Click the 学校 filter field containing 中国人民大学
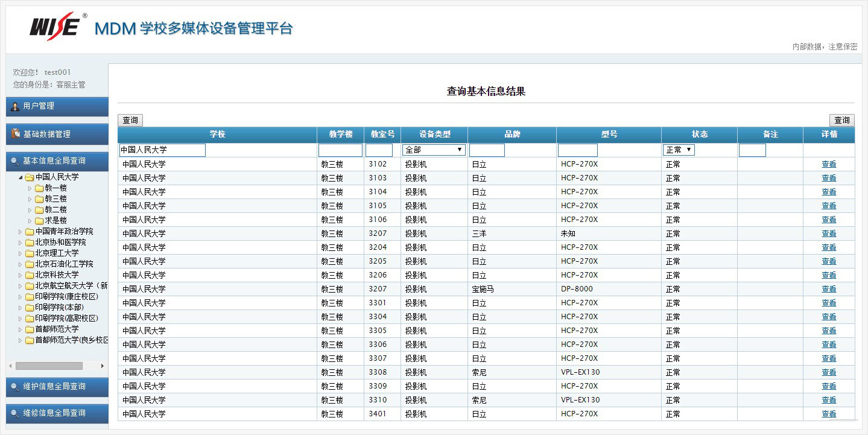 pos(162,150)
